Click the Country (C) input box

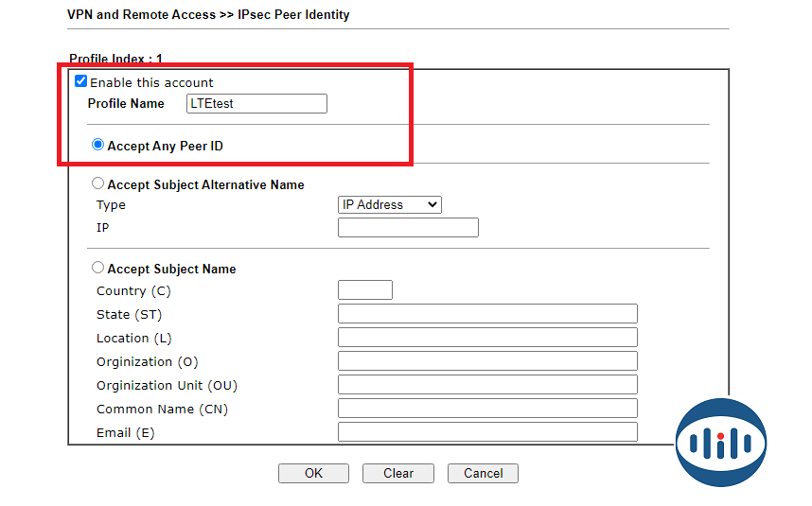(364, 290)
